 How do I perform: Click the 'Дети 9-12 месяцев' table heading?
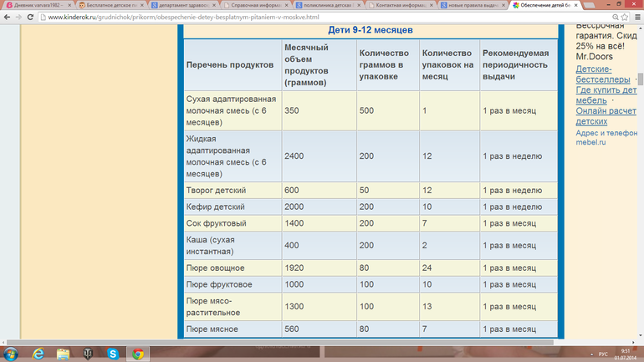[371, 30]
